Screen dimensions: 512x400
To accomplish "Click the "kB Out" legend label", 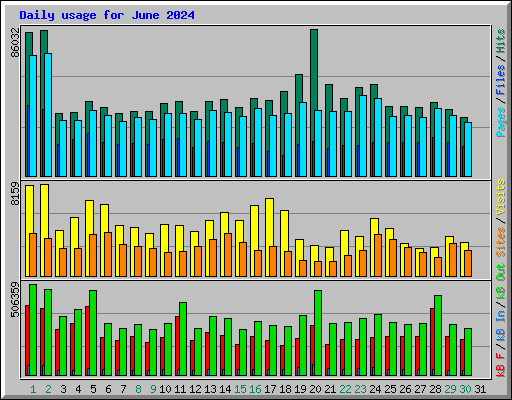I will coord(501,282).
